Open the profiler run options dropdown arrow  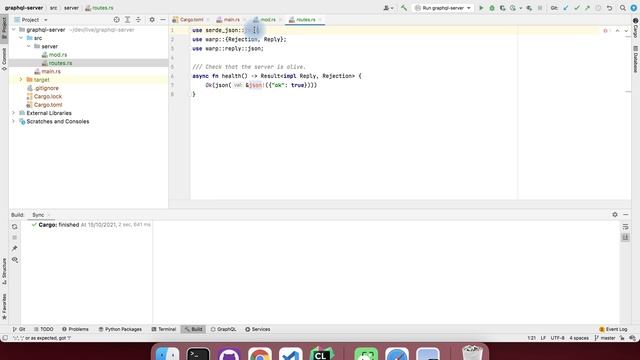tap(520, 8)
